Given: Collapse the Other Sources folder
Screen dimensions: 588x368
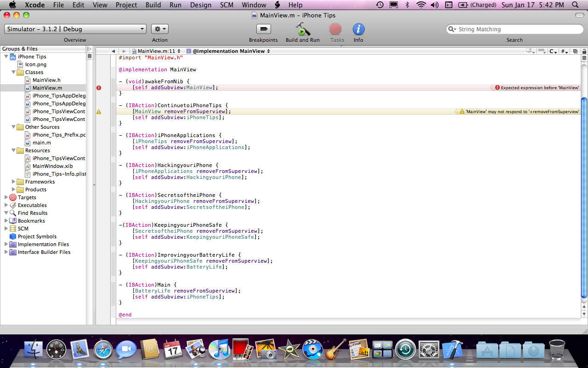Looking at the screenshot, I should tap(13, 127).
